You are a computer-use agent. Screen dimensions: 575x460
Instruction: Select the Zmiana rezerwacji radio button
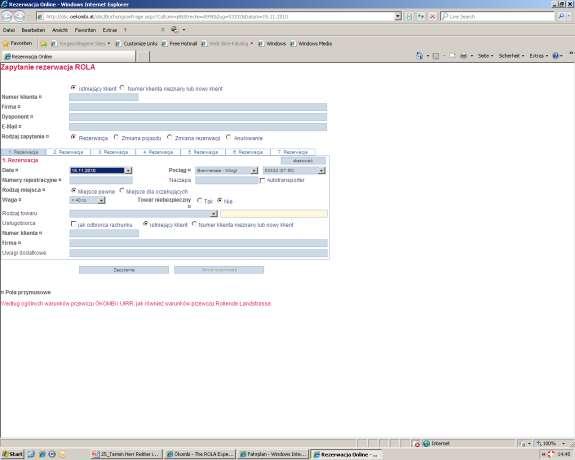pos(169,137)
